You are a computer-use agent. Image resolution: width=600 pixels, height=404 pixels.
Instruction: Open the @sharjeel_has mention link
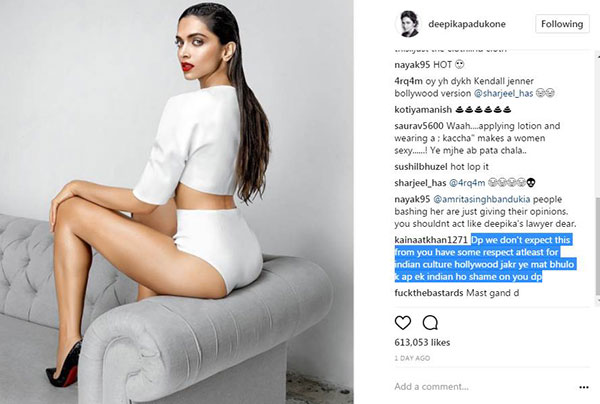tap(503, 93)
